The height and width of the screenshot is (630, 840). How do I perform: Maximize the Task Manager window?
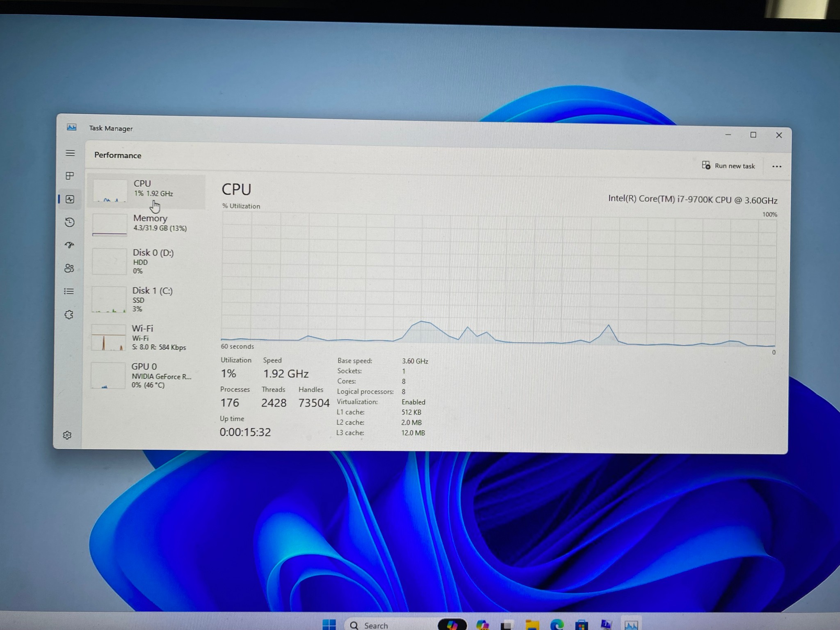(753, 135)
